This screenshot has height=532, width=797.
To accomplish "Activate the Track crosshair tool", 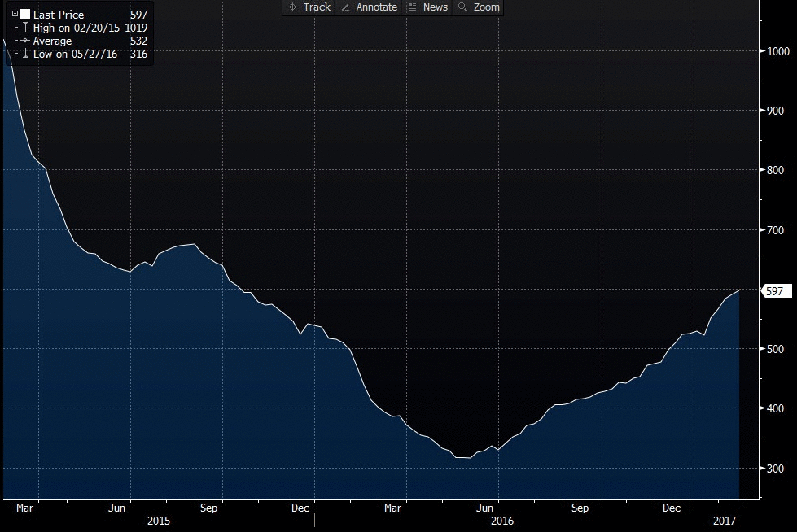I will click(x=308, y=7).
